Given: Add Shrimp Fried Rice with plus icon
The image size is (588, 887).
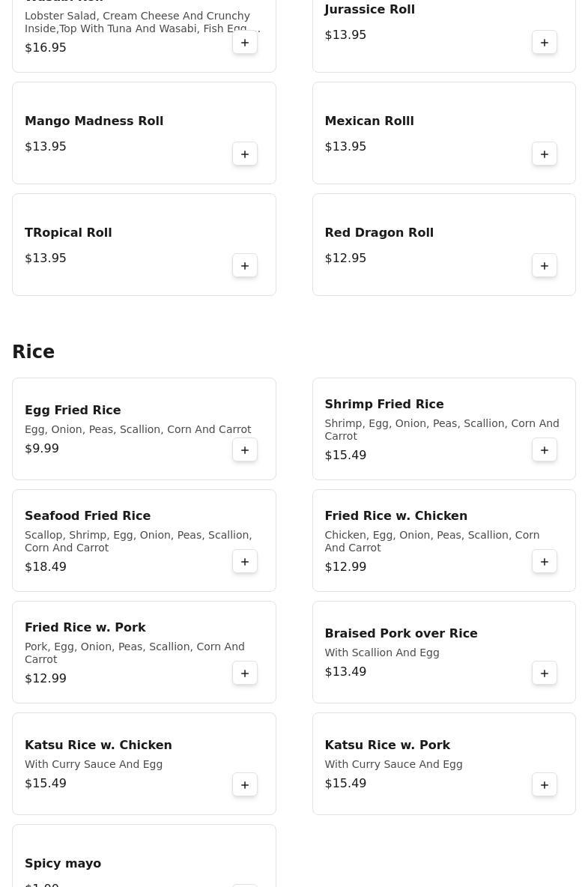Looking at the screenshot, I should [x=545, y=450].
